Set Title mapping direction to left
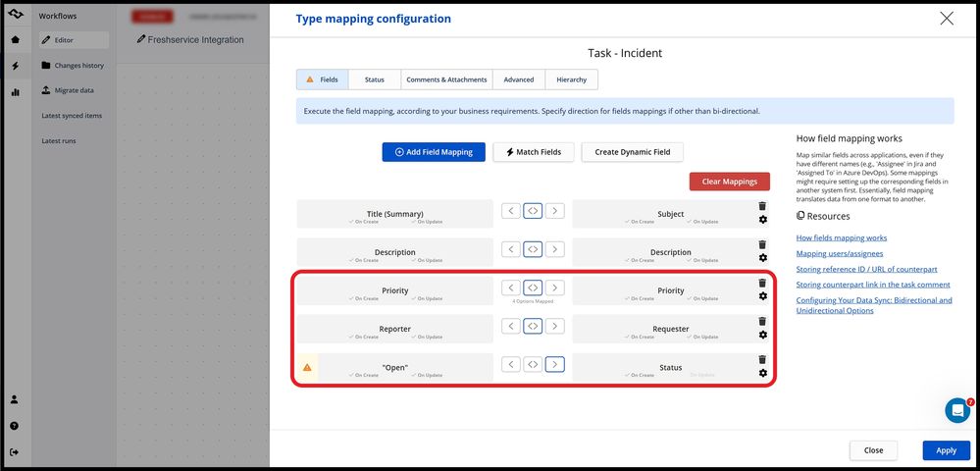 pos(511,211)
